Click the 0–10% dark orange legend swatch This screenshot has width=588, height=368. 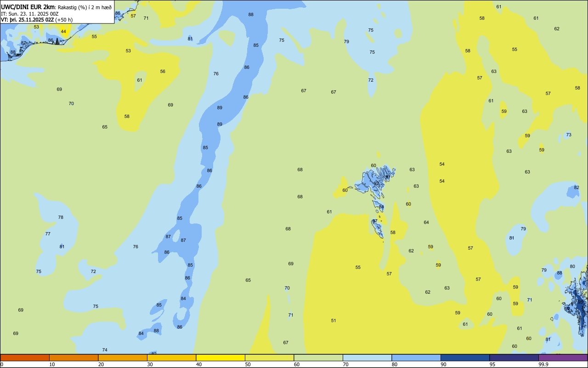coord(25,357)
